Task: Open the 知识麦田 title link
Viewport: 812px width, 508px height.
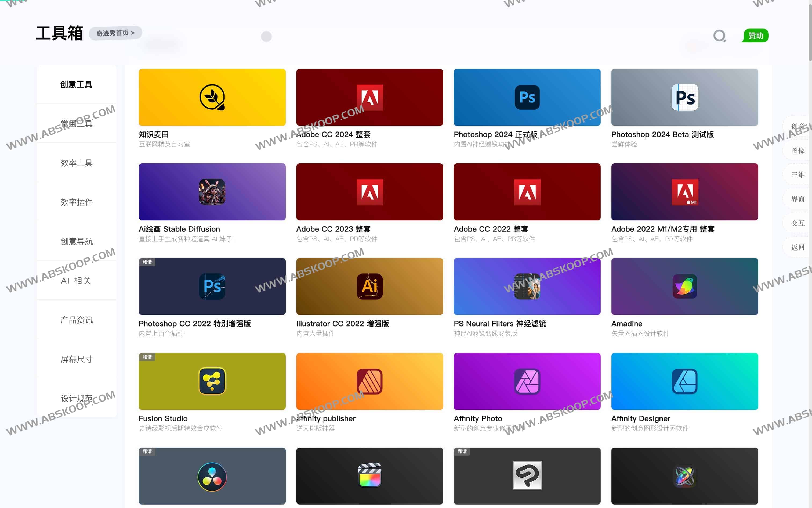Action: 154,134
